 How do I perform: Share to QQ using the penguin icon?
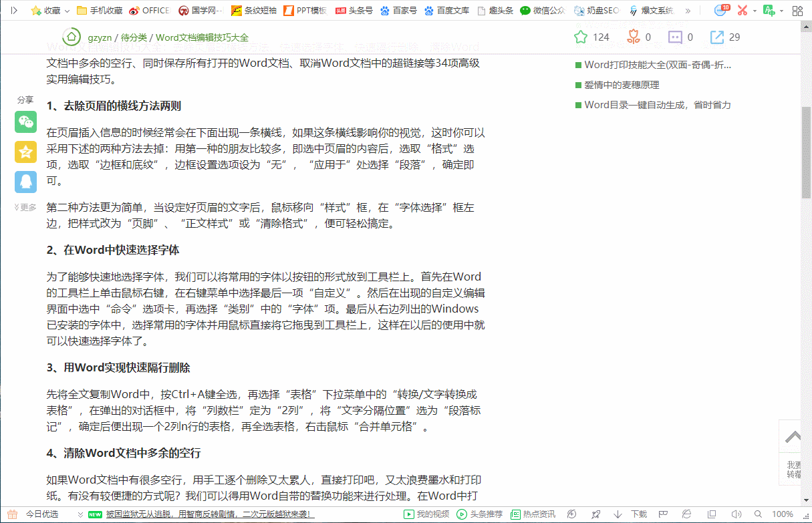[x=25, y=182]
